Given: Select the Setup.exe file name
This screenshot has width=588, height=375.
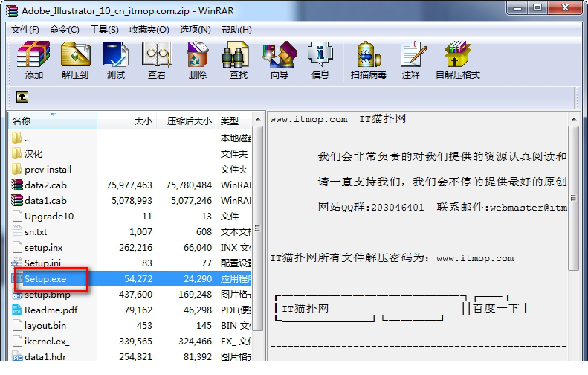Looking at the screenshot, I should (x=45, y=279).
